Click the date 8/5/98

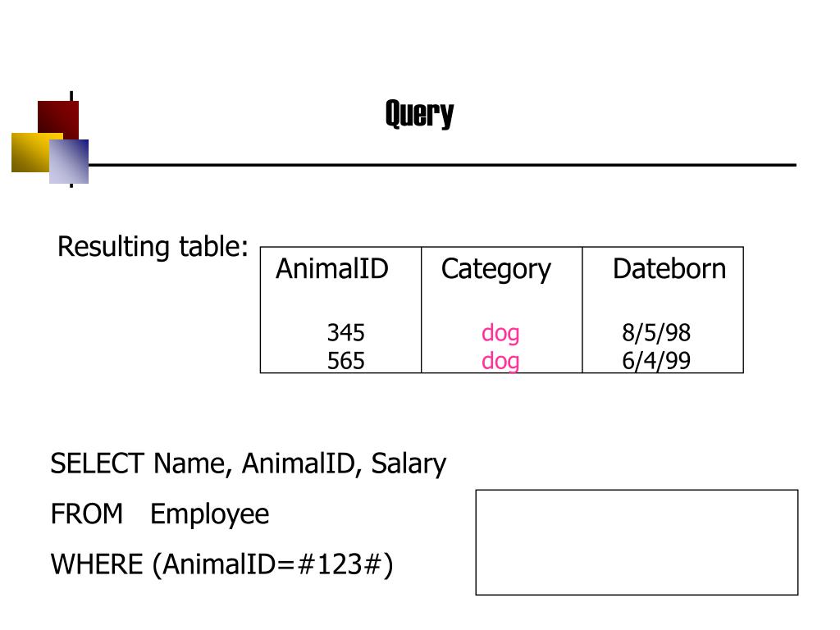point(656,333)
